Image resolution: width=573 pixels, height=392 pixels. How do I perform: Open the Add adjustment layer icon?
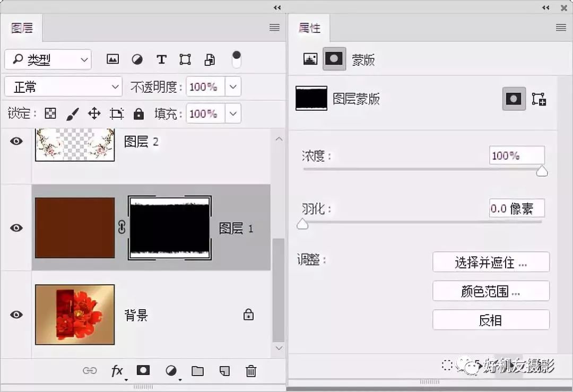click(170, 371)
